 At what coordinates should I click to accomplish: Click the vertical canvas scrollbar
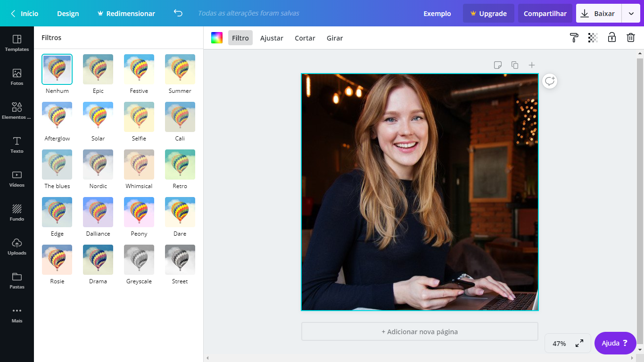640,200
